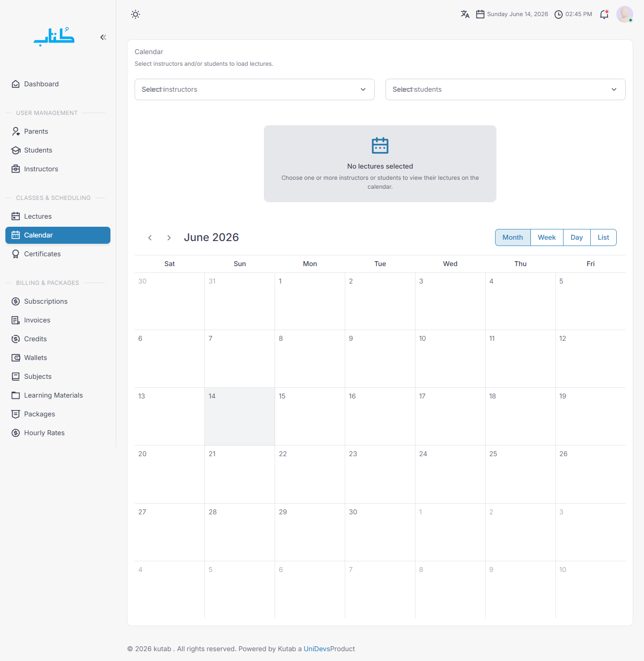Click the June 2026 title
Viewport: 644px width, 661px height.
(x=212, y=237)
